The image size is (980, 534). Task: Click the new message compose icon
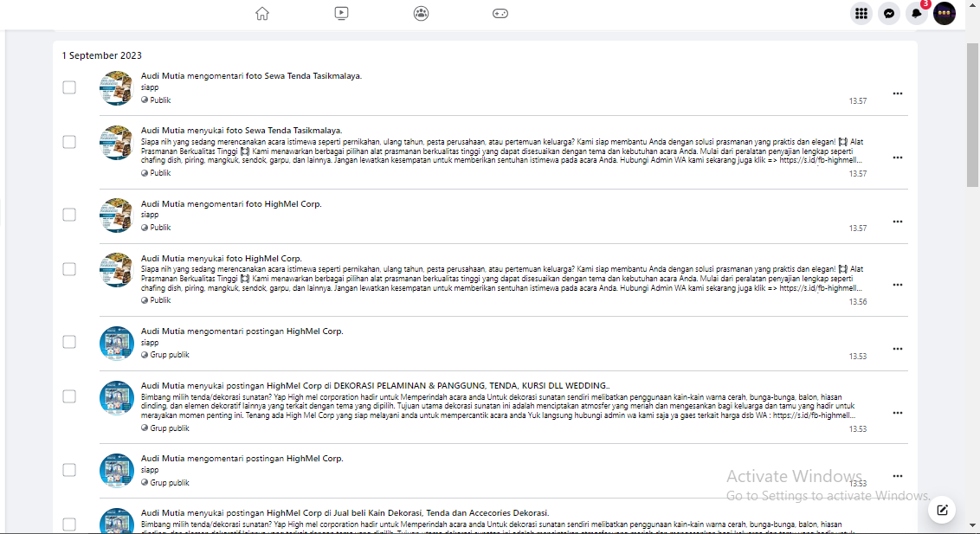(942, 511)
